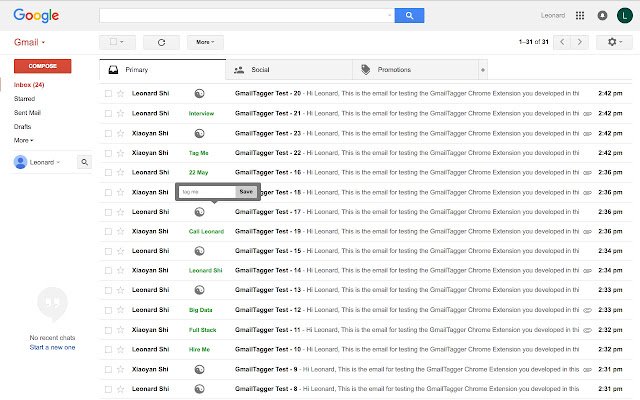
Task: Click the Big Data tag label
Action: (201, 310)
